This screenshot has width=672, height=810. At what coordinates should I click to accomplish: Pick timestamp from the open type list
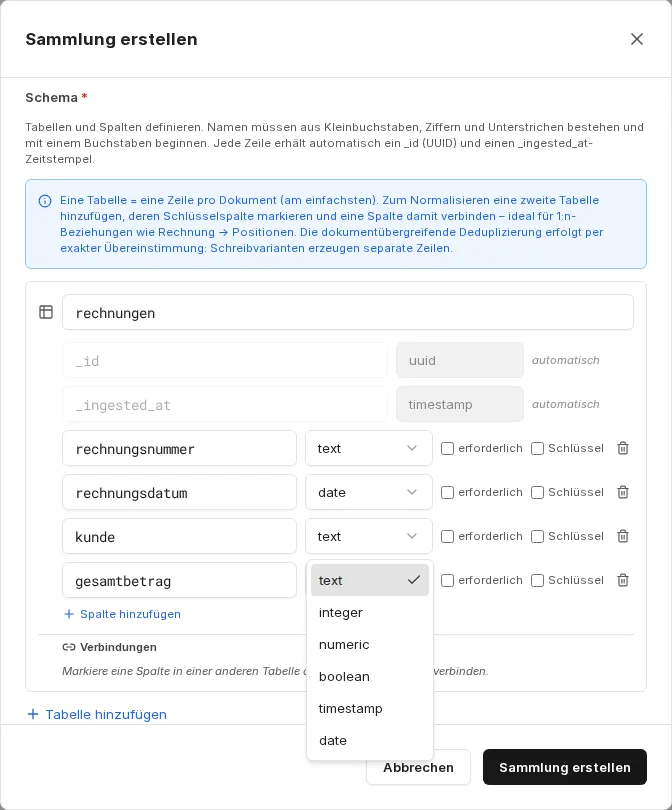pos(370,708)
